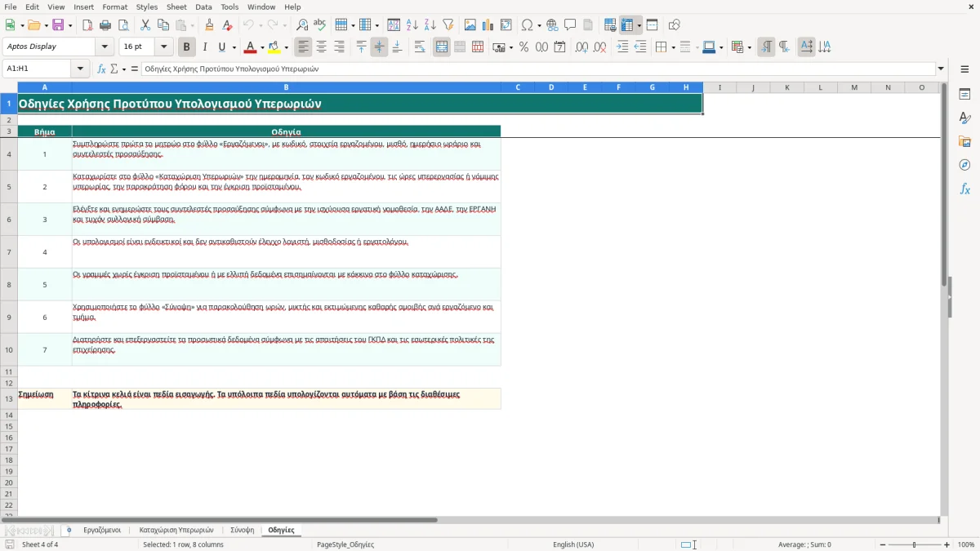Cut the selection with the scissors icon
The width and height of the screenshot is (980, 551).
(x=145, y=25)
